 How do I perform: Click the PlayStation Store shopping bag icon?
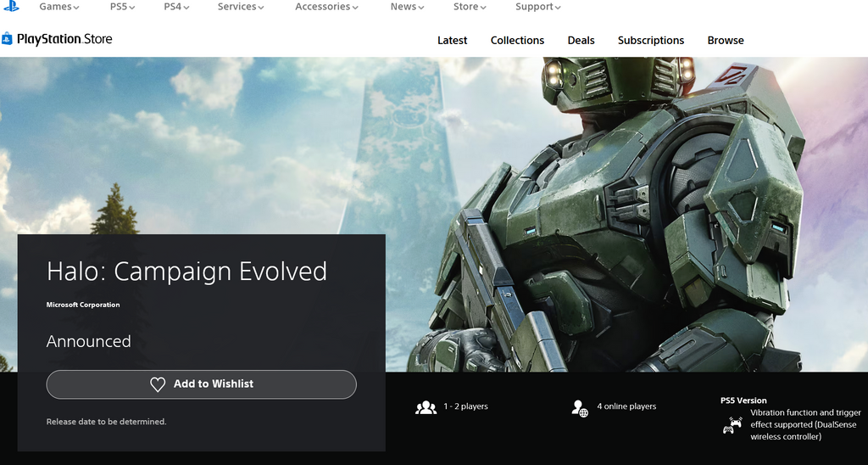[x=7, y=38]
